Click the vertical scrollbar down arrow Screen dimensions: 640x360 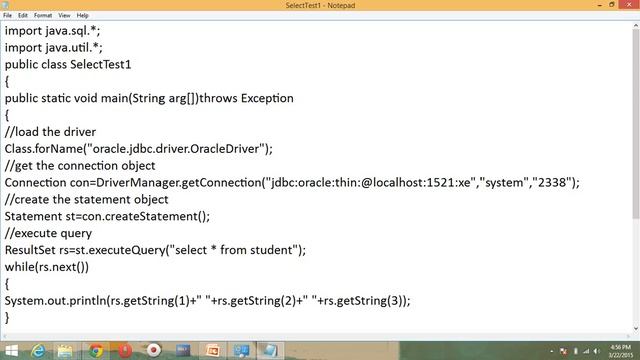point(636,329)
